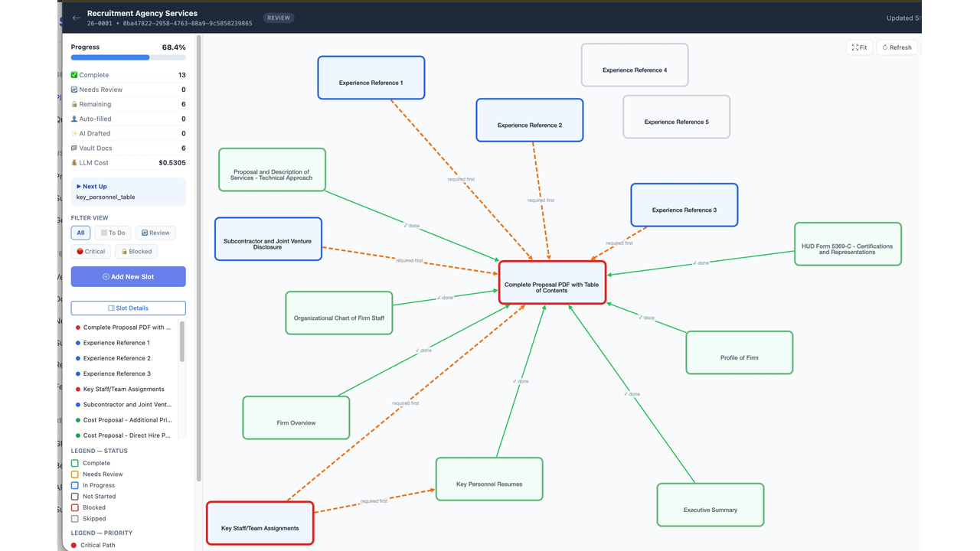Image resolution: width=980 pixels, height=551 pixels.
Task: Click the progress bar
Action: tap(128, 57)
